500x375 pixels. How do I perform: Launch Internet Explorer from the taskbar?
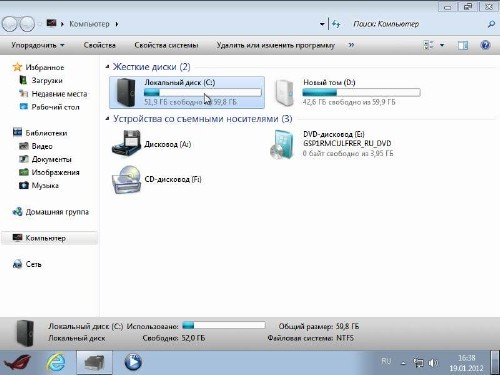[56, 362]
